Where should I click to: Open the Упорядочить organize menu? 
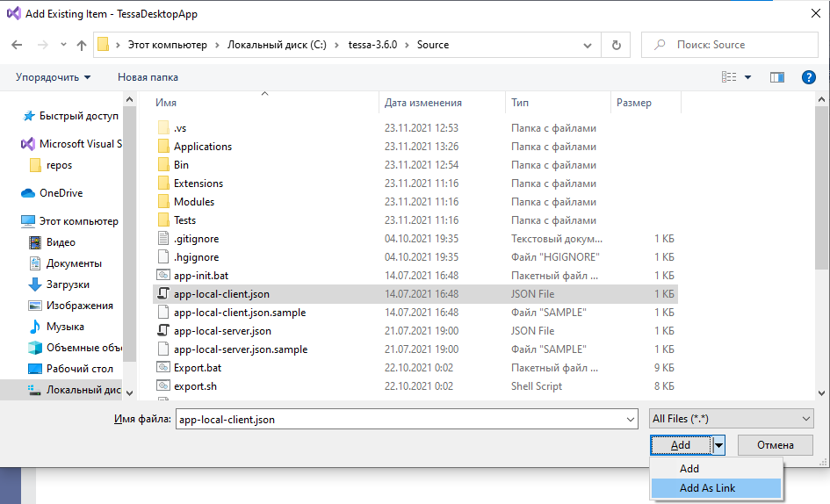pyautogui.click(x=53, y=77)
